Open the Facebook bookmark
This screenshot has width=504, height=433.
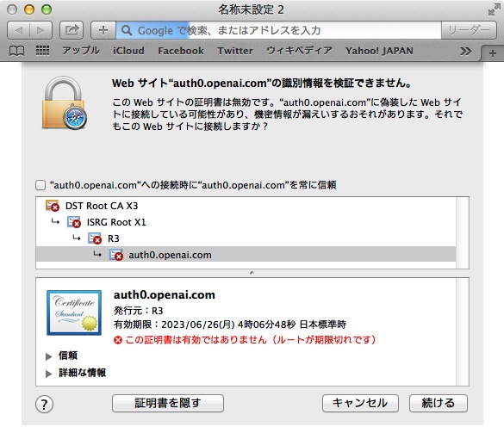181,51
